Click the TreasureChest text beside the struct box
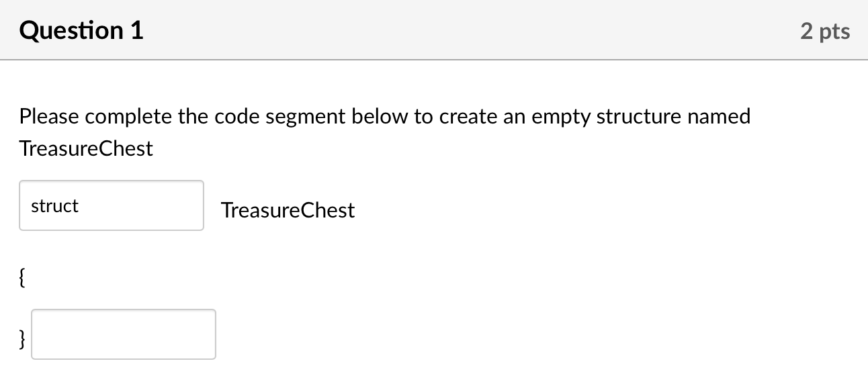 [x=288, y=210]
